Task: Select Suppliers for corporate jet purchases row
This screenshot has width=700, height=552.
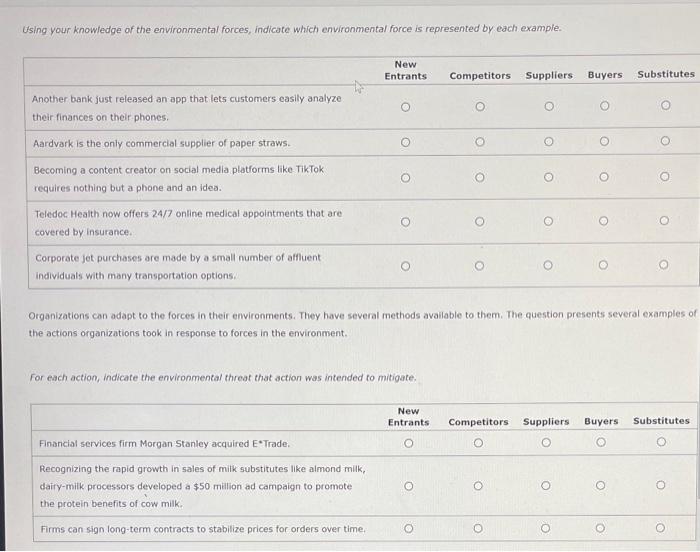Action: click(x=549, y=265)
